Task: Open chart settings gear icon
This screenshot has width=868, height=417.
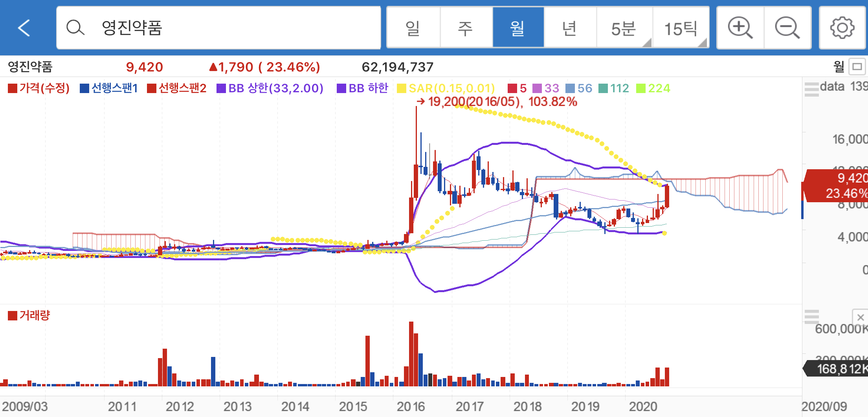Action: click(x=842, y=28)
